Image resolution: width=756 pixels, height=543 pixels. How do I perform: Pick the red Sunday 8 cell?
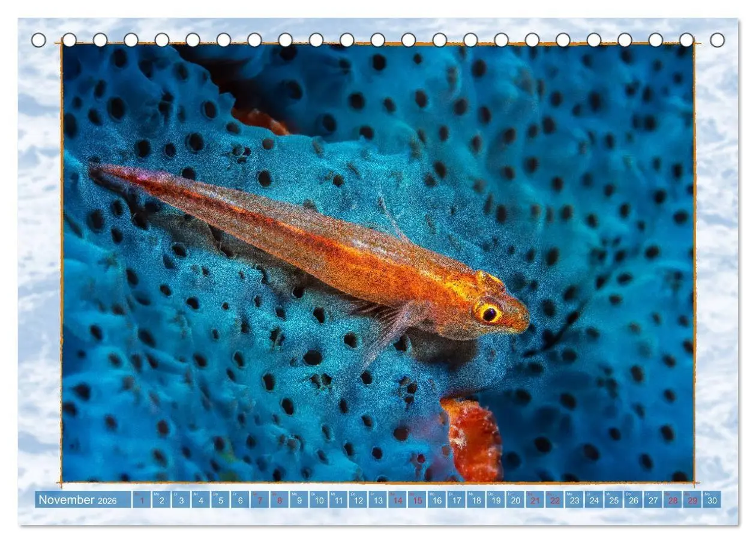280,500
